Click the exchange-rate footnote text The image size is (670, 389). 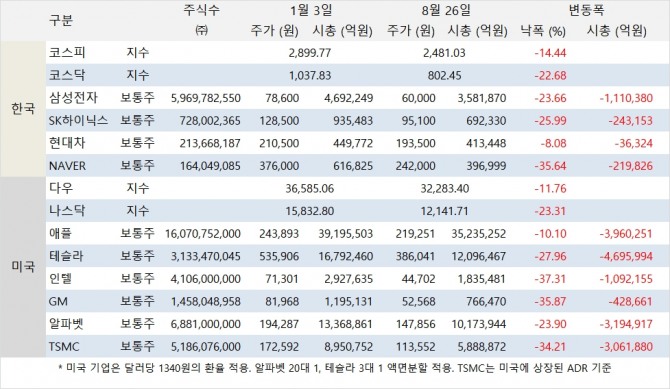pyautogui.click(x=335, y=368)
